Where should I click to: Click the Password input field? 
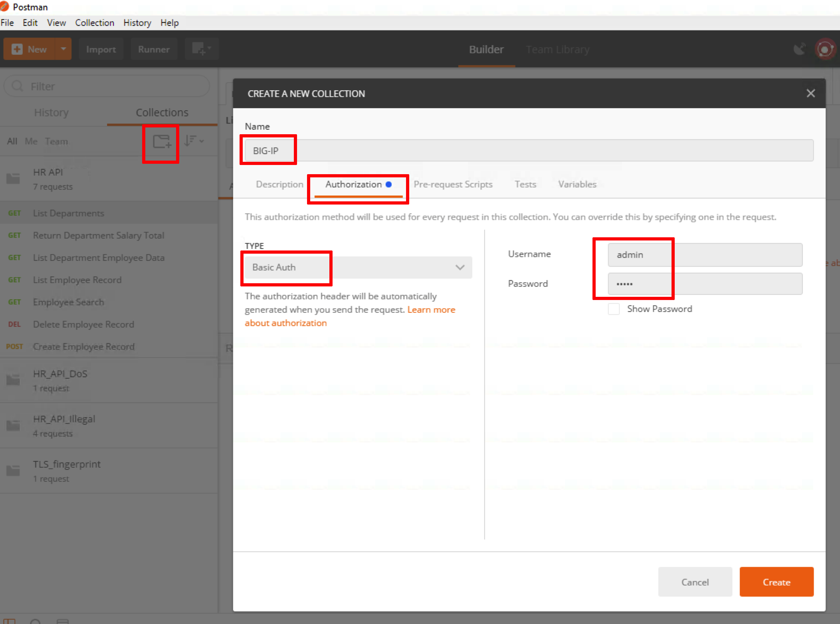click(x=705, y=284)
